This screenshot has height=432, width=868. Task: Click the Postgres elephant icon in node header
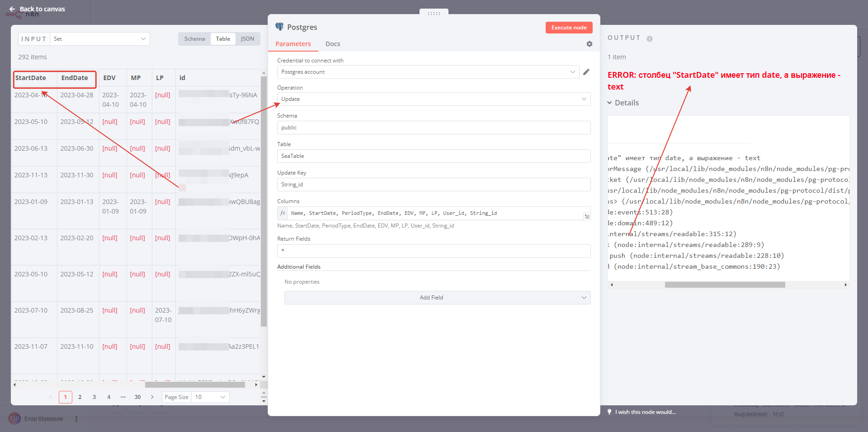[x=280, y=27]
